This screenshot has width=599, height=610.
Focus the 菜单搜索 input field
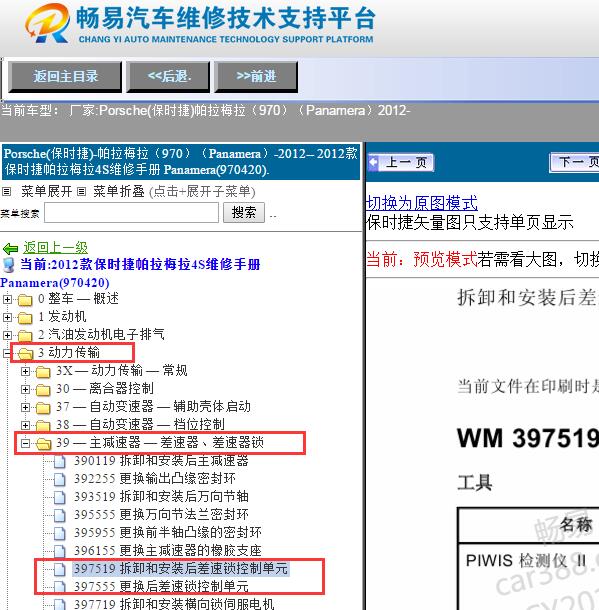click(131, 213)
